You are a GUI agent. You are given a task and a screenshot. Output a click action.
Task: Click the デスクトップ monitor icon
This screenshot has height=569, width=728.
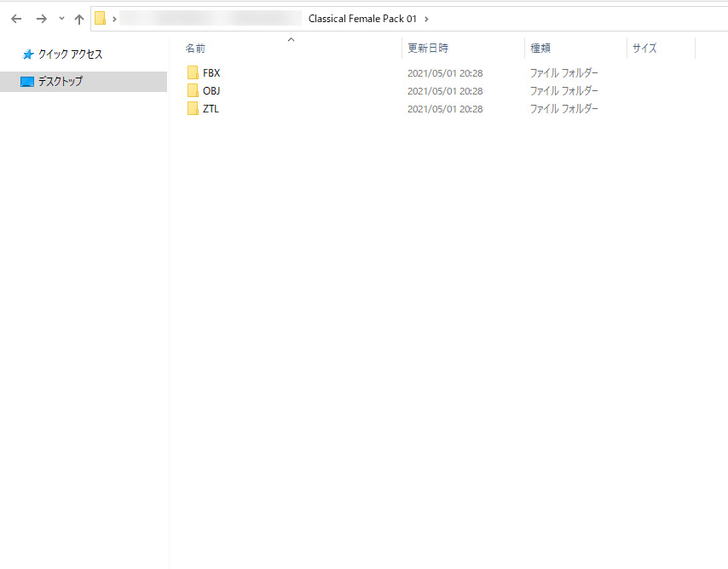tap(27, 82)
